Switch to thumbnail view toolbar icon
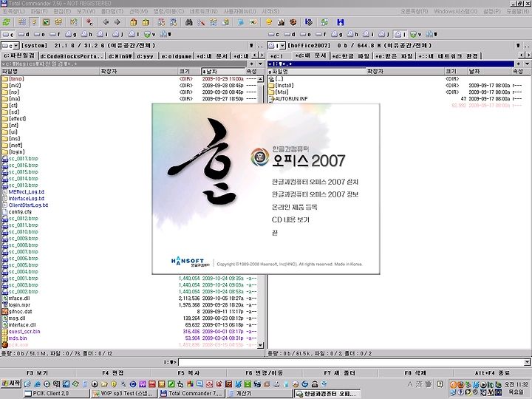 (x=46, y=22)
